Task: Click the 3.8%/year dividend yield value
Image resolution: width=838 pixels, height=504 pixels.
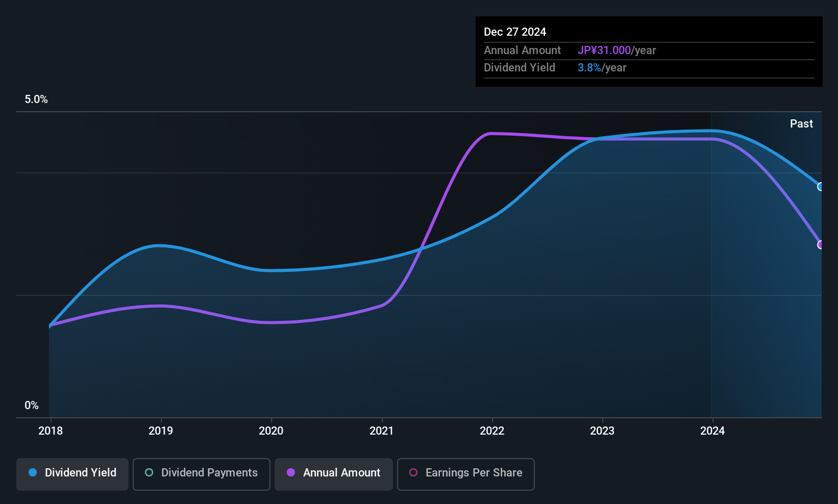Action: pos(602,68)
